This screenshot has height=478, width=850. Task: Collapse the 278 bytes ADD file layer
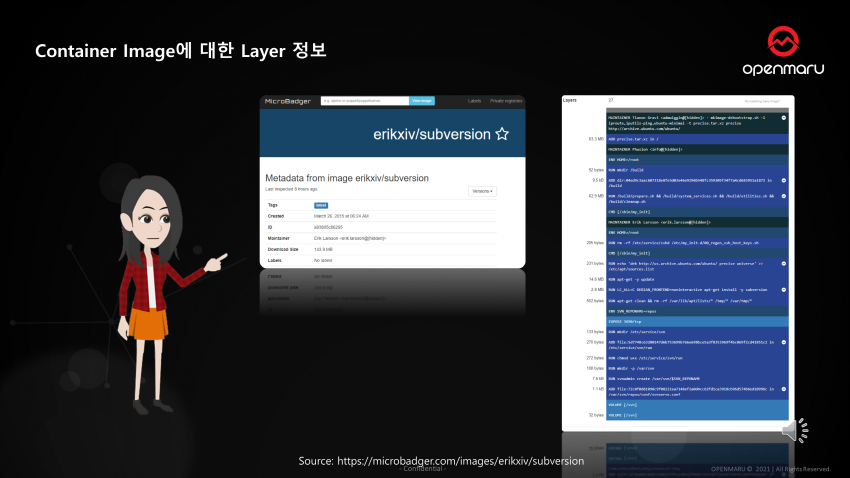784,343
